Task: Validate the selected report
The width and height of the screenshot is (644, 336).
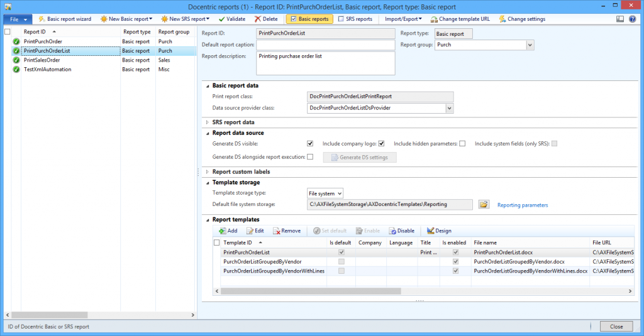Action: [232, 19]
